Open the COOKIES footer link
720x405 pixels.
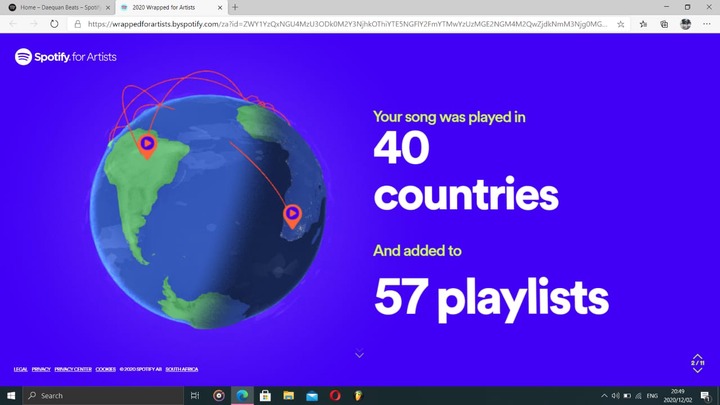point(106,369)
